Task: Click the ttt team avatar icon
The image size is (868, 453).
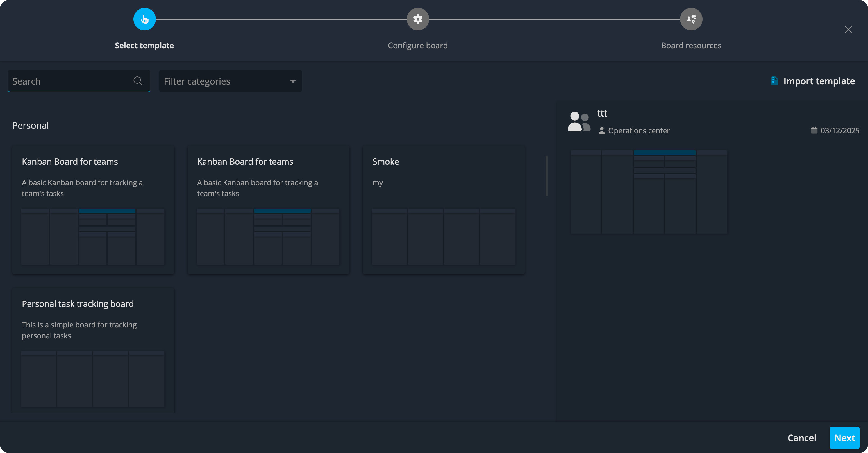Action: pos(579,122)
